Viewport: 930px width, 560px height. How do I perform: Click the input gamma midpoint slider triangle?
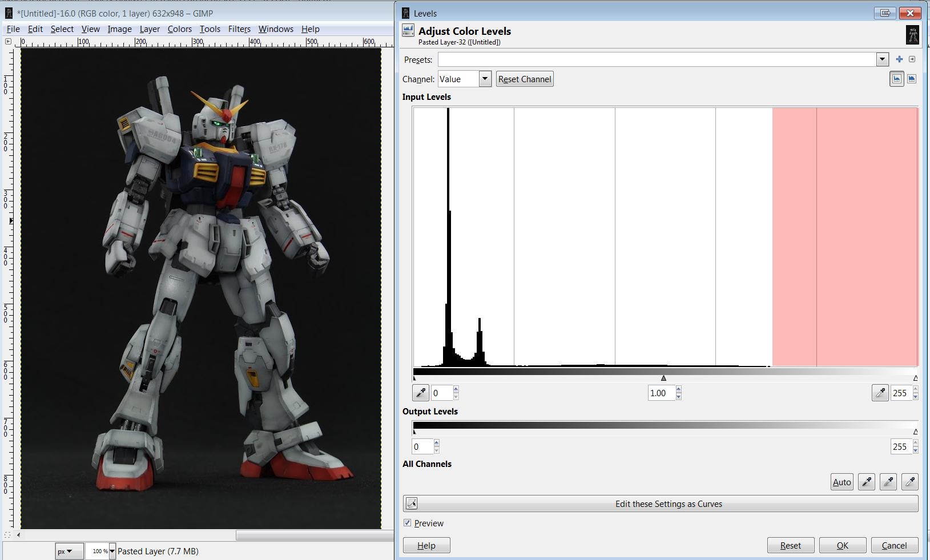tap(663, 378)
